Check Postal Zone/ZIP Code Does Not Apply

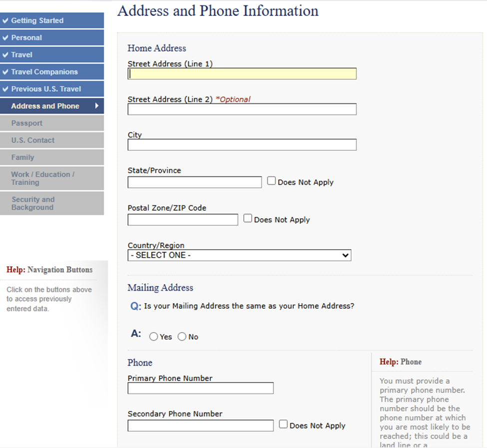click(x=248, y=219)
